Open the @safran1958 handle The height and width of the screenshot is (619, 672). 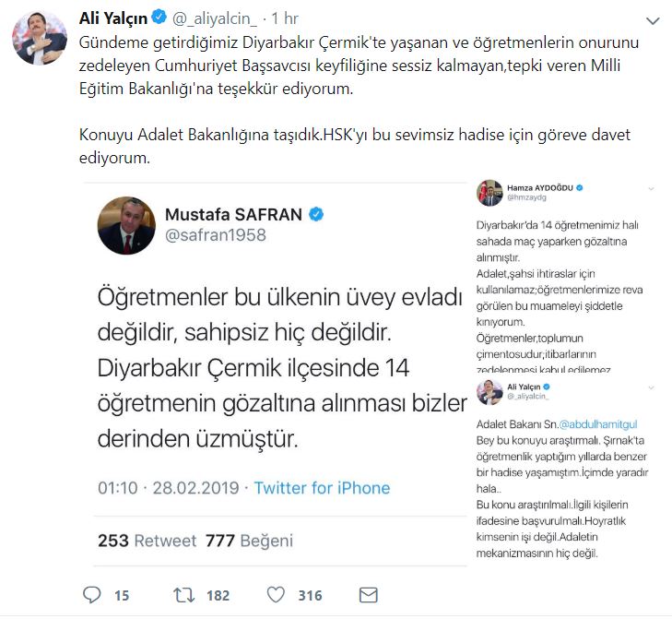pyautogui.click(x=216, y=235)
